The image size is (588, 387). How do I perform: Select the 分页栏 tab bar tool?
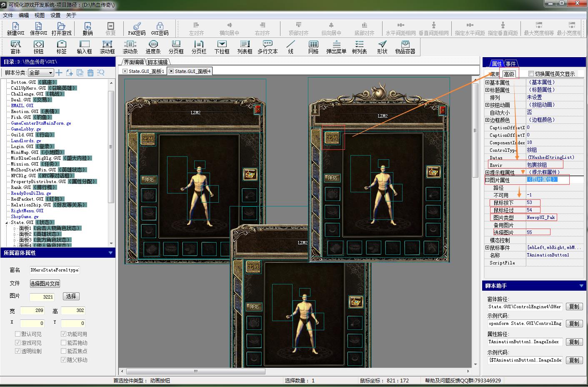tap(199, 47)
